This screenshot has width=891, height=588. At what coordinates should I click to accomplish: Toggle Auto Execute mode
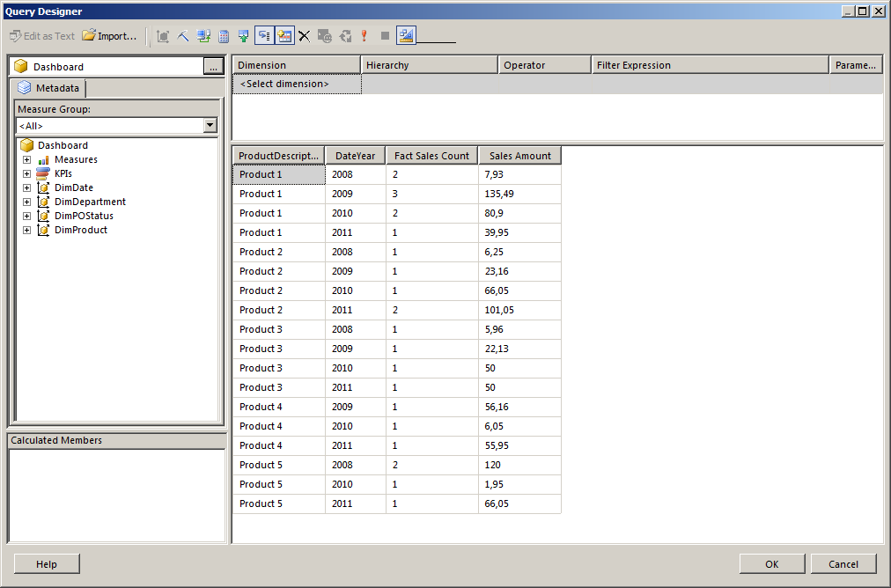(263, 36)
